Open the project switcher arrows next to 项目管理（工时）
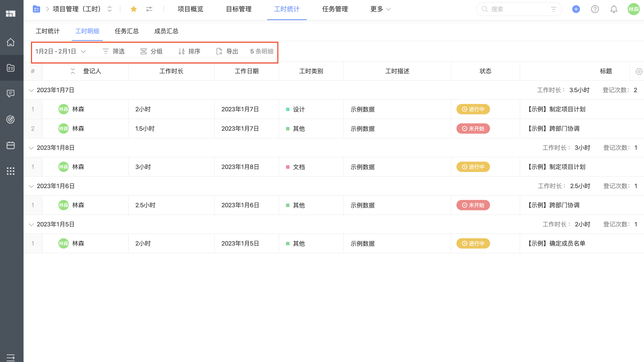 click(x=110, y=9)
